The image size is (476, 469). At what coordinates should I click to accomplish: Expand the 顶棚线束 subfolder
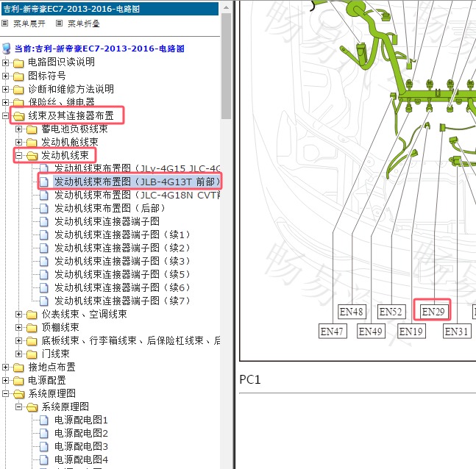[x=19, y=327]
